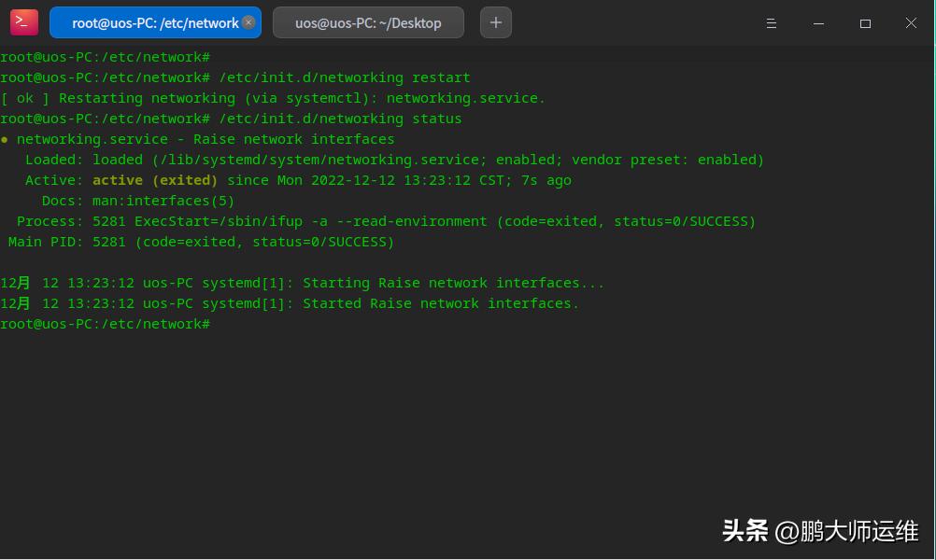Click the 'Main PID: 5281' line
The width and height of the screenshot is (936, 560).
pyautogui.click(x=201, y=242)
